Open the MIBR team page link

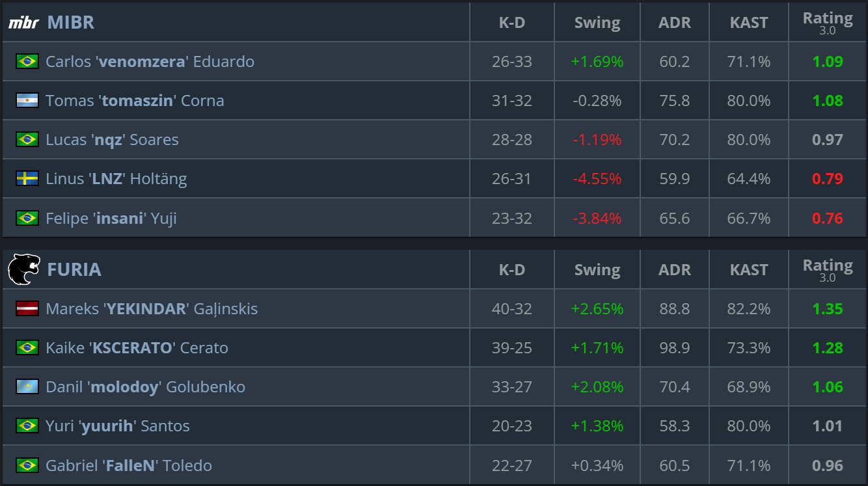click(x=71, y=22)
